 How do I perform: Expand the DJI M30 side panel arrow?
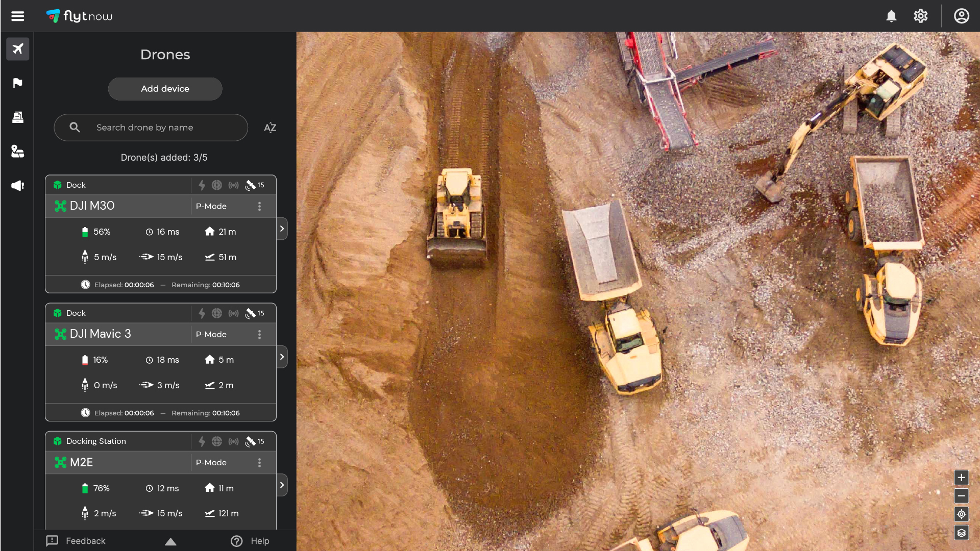pos(282,229)
